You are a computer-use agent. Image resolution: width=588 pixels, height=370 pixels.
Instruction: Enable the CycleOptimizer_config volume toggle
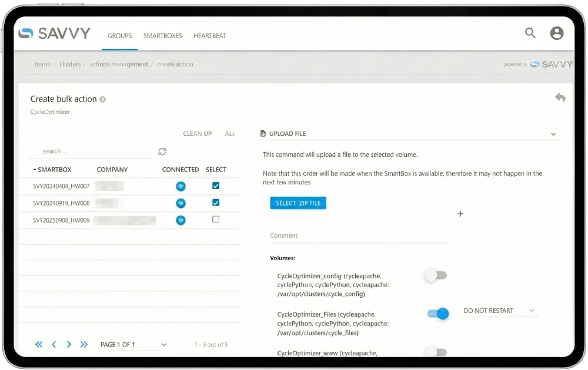point(437,275)
